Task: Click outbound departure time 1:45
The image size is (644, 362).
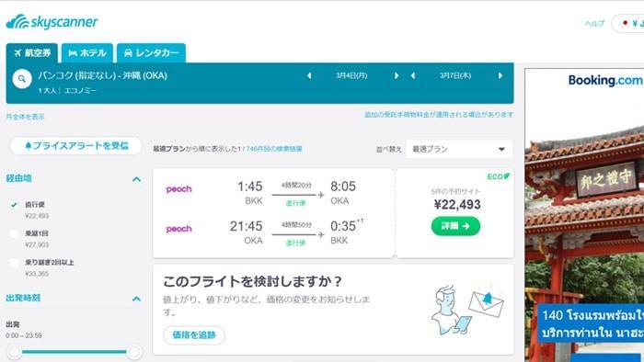Action: (249, 187)
